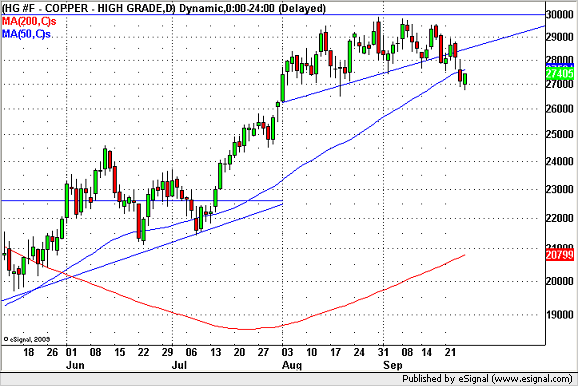Click the 20000 price axis label
This screenshot has width=578, height=386.
pos(560,281)
